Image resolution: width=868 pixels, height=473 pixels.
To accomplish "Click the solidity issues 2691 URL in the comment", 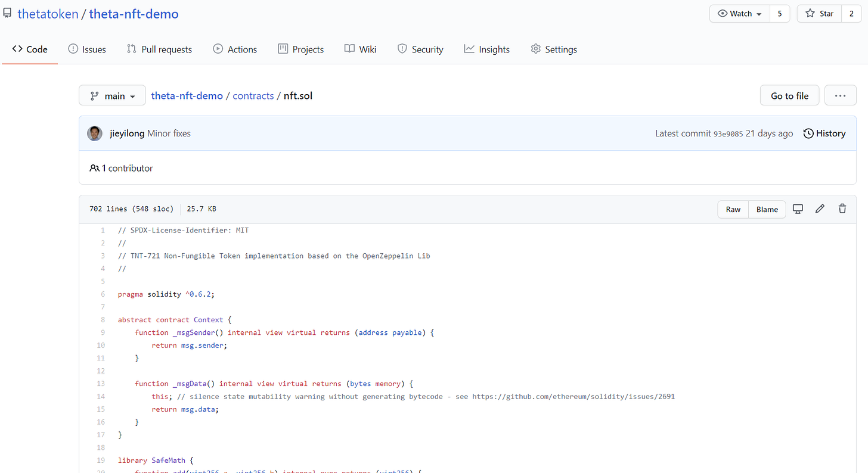I will pos(573,396).
